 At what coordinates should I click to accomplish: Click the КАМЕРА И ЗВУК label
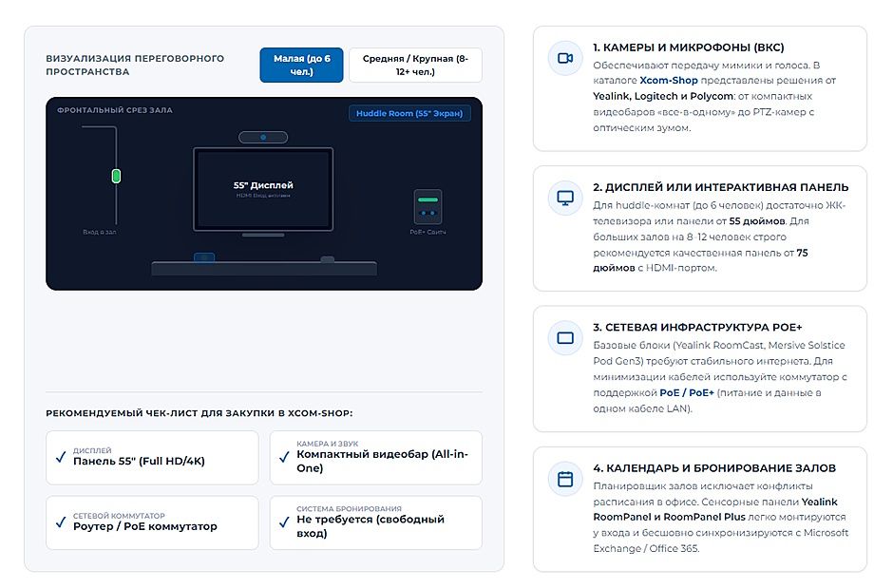(328, 444)
